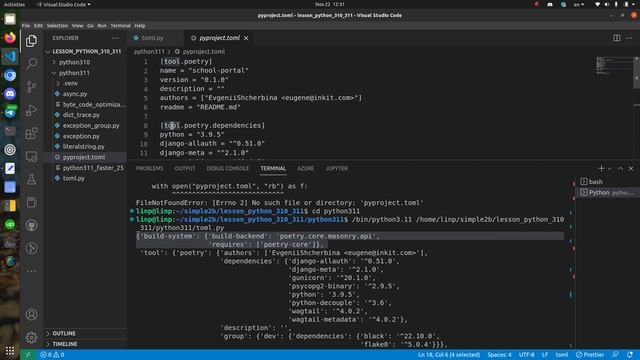Open Source Control view

coord(31,87)
